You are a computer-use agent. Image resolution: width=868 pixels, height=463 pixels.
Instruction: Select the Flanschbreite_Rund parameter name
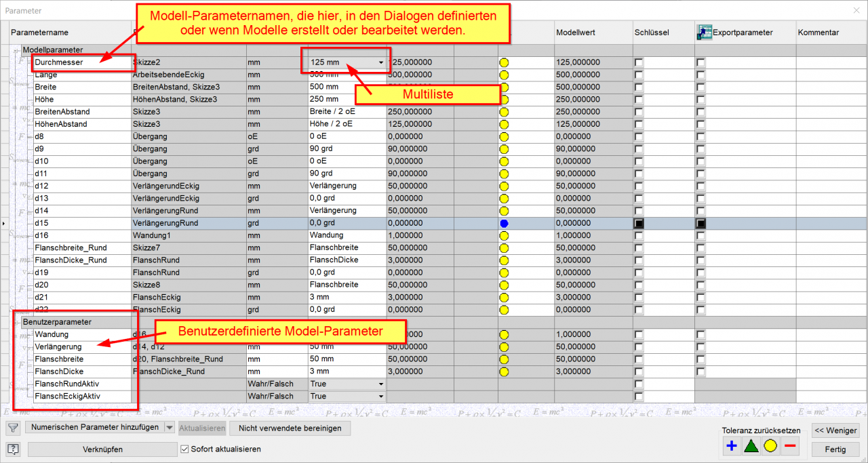[x=82, y=248]
